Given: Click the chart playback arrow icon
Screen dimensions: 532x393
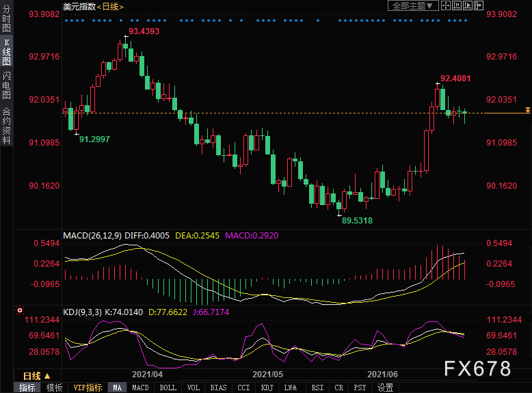Looking at the screenshot, I should (x=468, y=5).
